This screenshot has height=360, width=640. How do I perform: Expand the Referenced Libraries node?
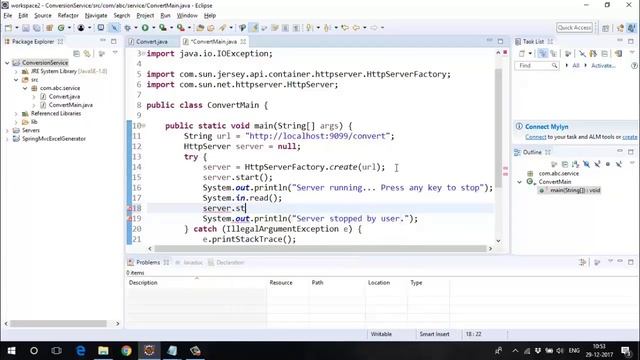16,114
